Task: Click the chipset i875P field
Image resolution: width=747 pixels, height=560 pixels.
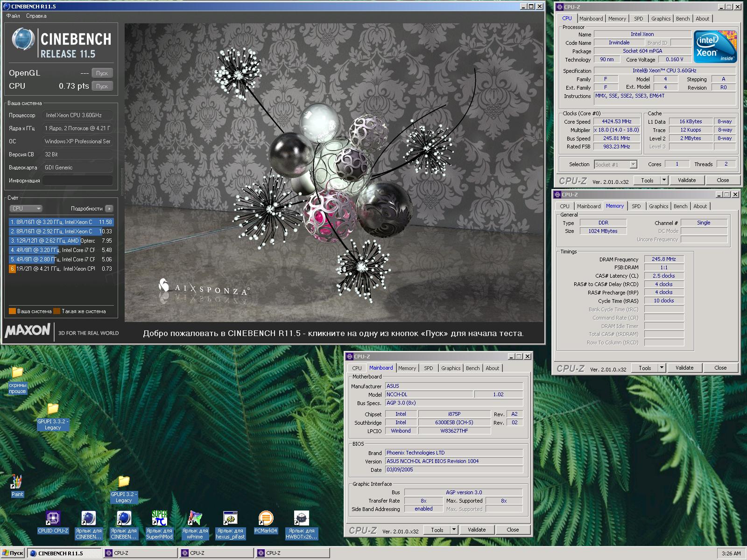Action: (x=454, y=414)
